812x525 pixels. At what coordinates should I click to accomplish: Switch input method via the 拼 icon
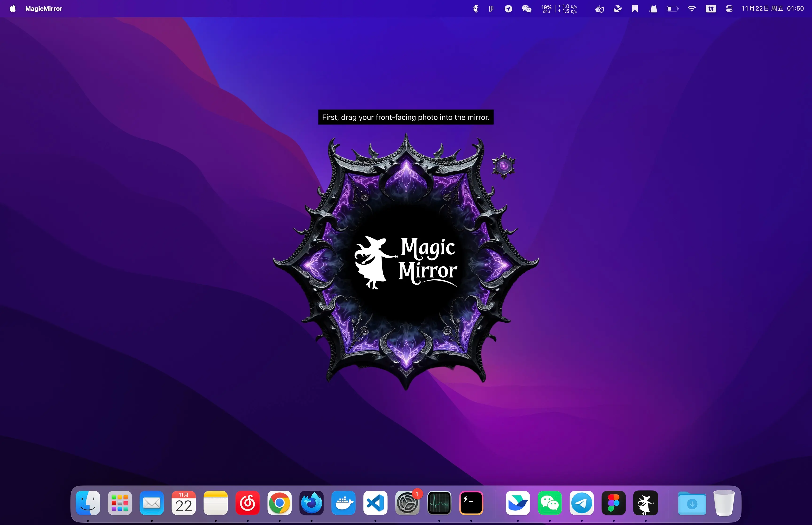tap(710, 8)
